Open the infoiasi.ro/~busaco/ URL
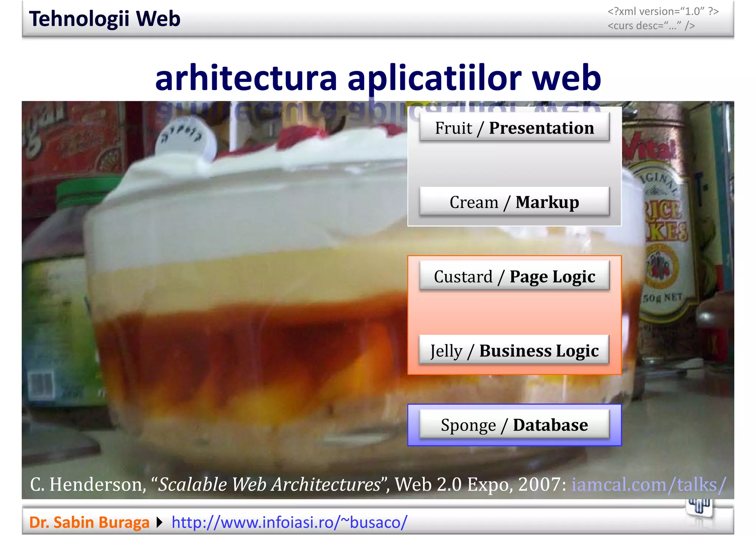This screenshot has height=535, width=756. 289,522
